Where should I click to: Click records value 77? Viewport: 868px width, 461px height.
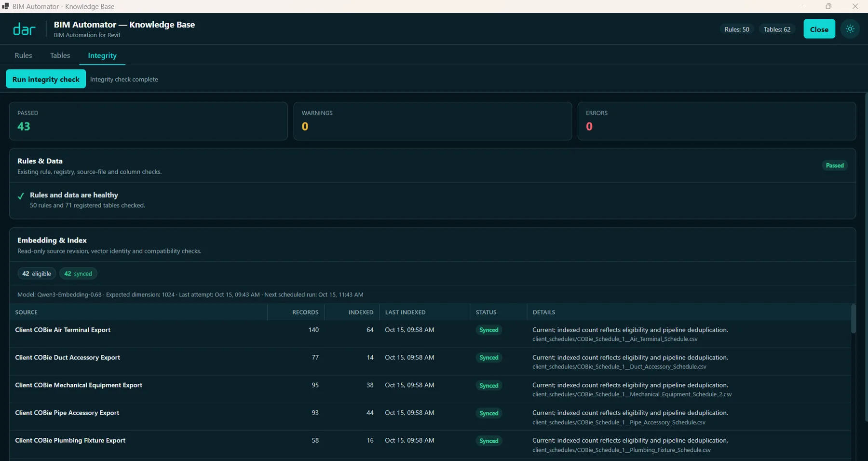[315, 357]
